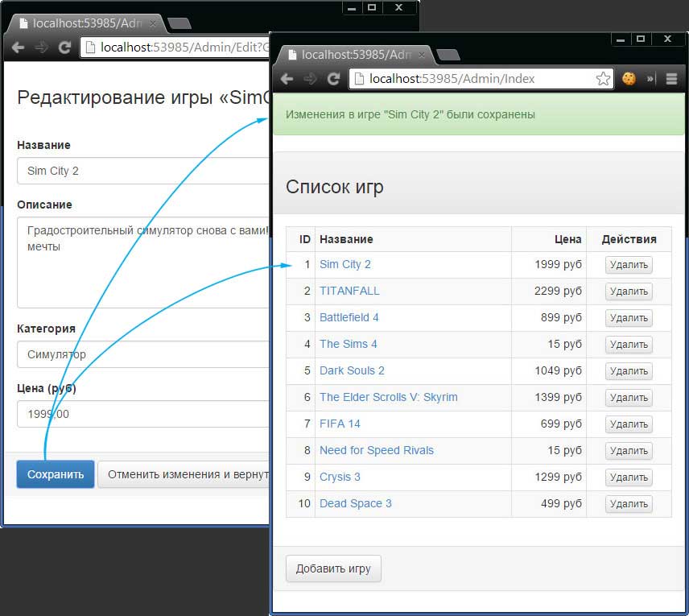Close the Admin/Index browser tab

point(422,55)
